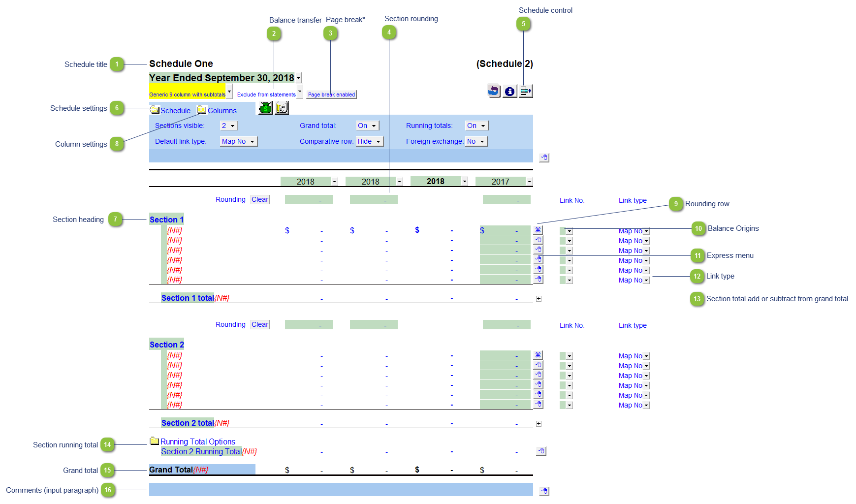Open Running totals On dropdown

tap(477, 126)
